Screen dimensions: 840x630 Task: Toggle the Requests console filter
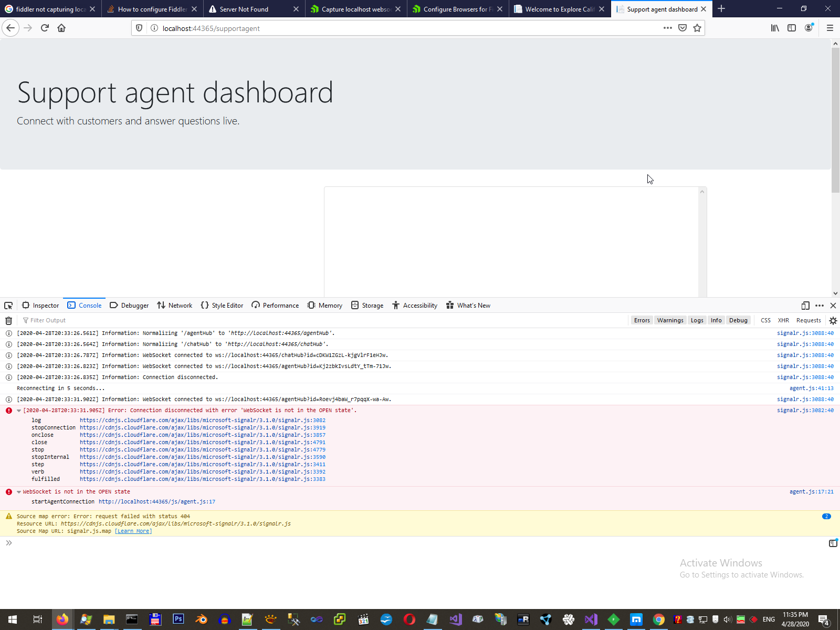(x=808, y=320)
